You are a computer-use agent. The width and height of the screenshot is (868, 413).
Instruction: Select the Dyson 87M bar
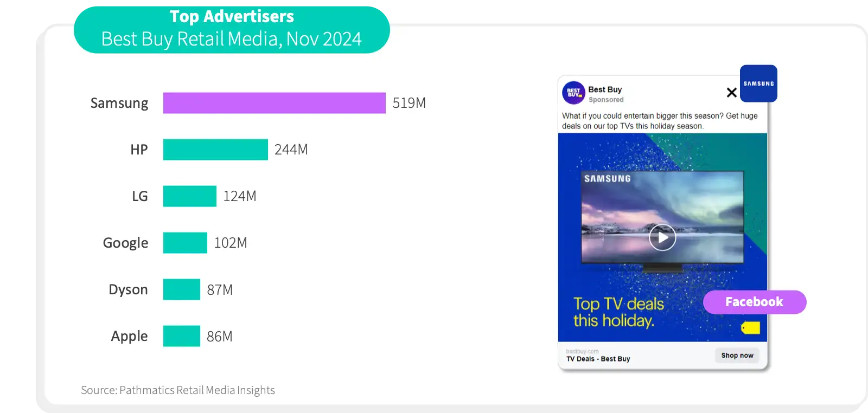pos(182,289)
